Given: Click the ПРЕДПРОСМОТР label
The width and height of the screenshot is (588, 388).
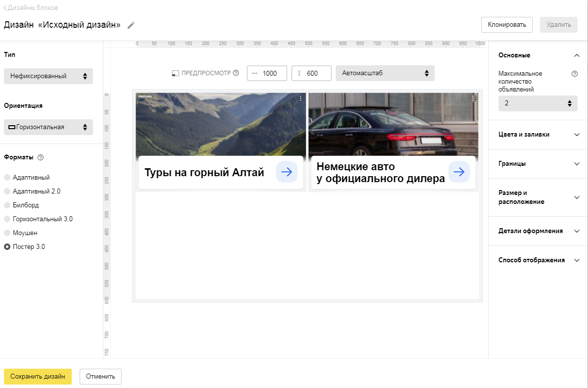Looking at the screenshot, I should click(206, 73).
